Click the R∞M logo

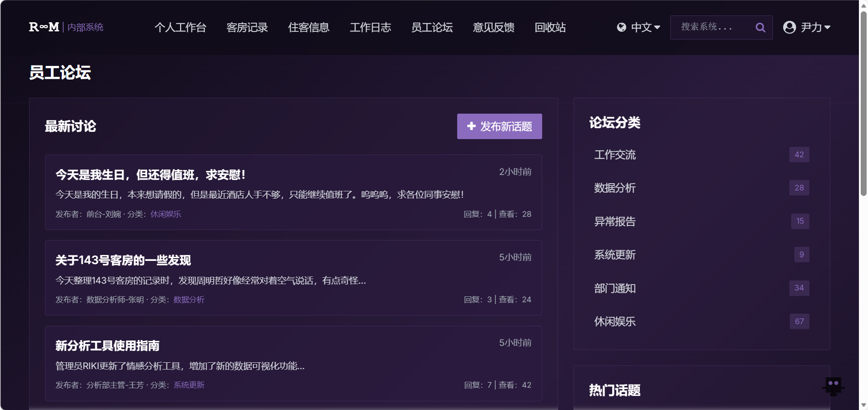click(44, 27)
